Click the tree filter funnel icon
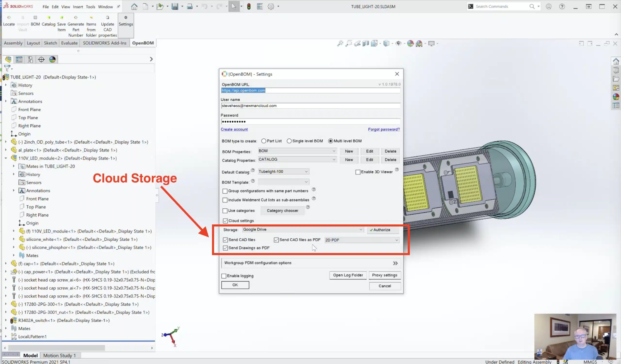 pyautogui.click(x=7, y=68)
